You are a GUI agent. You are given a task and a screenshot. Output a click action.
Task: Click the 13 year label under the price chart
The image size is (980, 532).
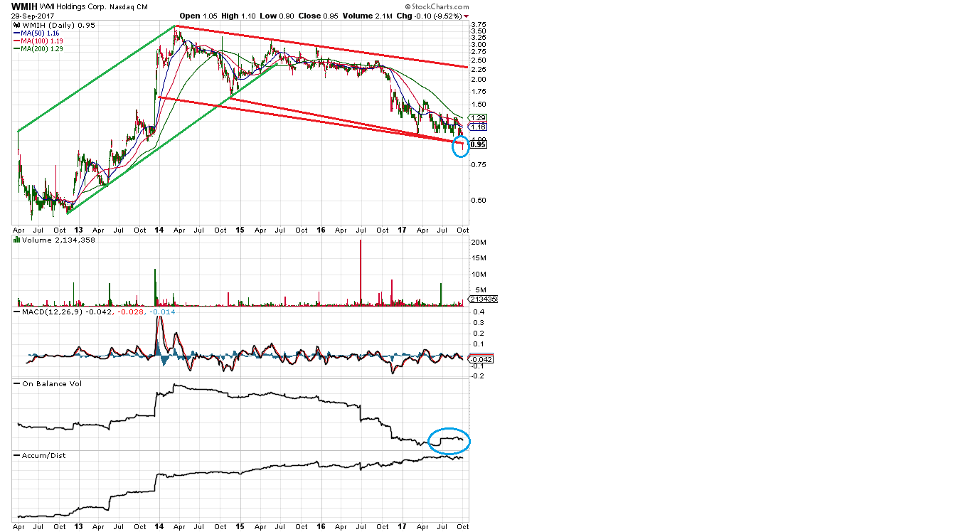click(x=79, y=230)
